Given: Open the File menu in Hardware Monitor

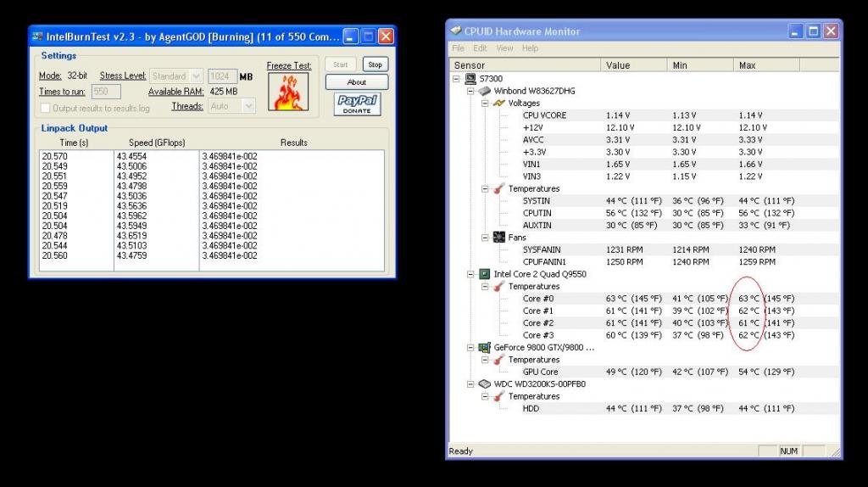Looking at the screenshot, I should pyautogui.click(x=458, y=48).
